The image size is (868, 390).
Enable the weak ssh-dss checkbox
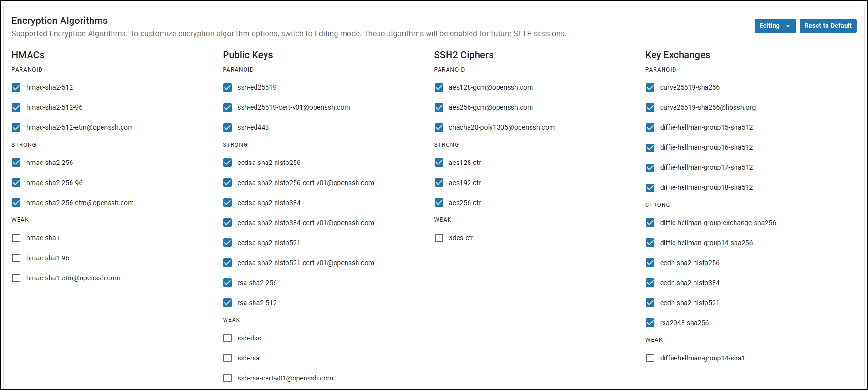[227, 338]
